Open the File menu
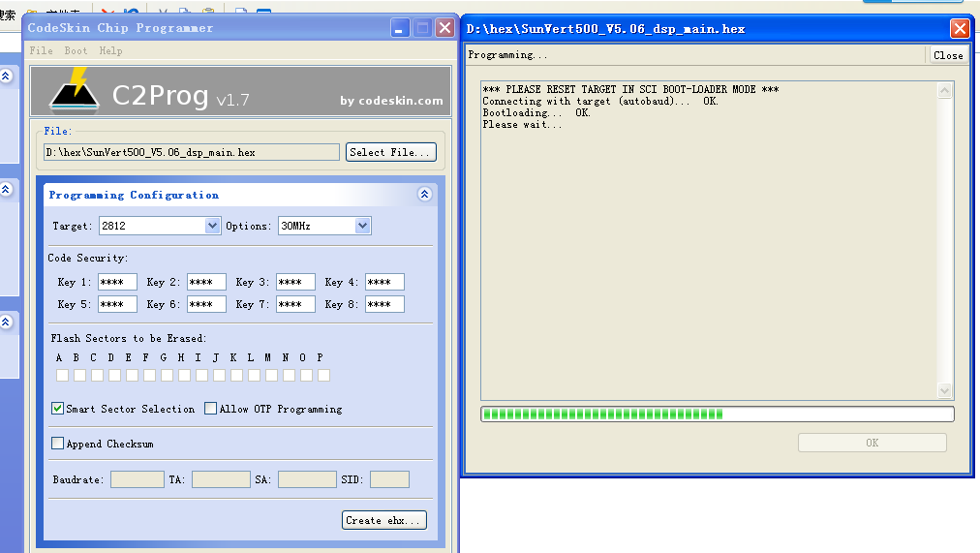 pos(42,50)
